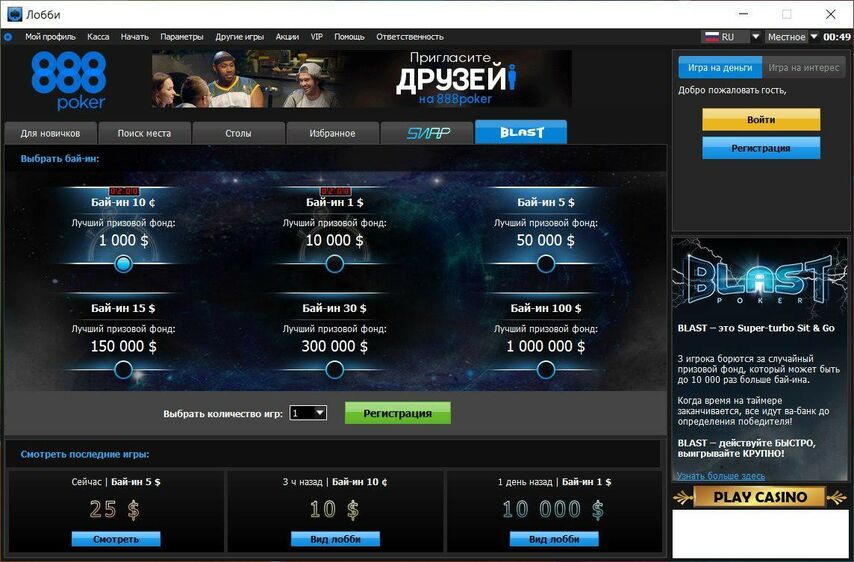
Task: Click Вид лобби for the 10 $ game
Action: tap(336, 539)
